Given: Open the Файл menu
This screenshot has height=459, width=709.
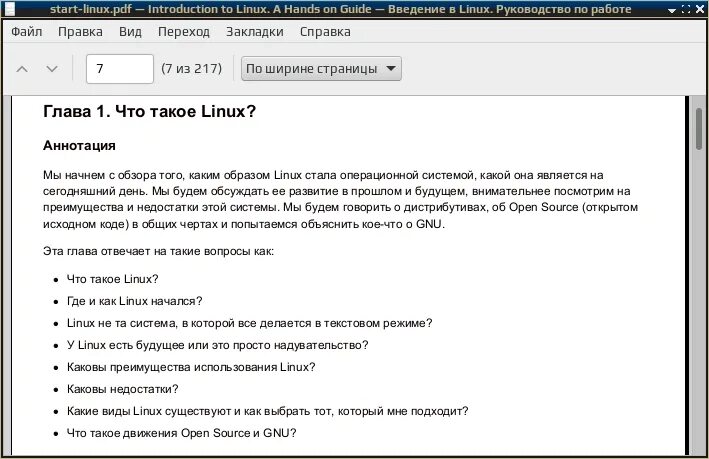Looking at the screenshot, I should (x=27, y=32).
